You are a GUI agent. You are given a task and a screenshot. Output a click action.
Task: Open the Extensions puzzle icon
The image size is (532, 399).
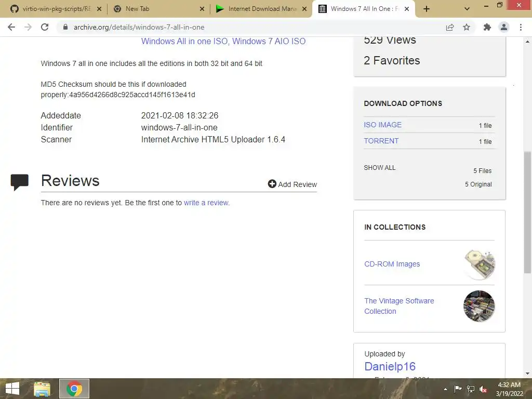tap(487, 27)
